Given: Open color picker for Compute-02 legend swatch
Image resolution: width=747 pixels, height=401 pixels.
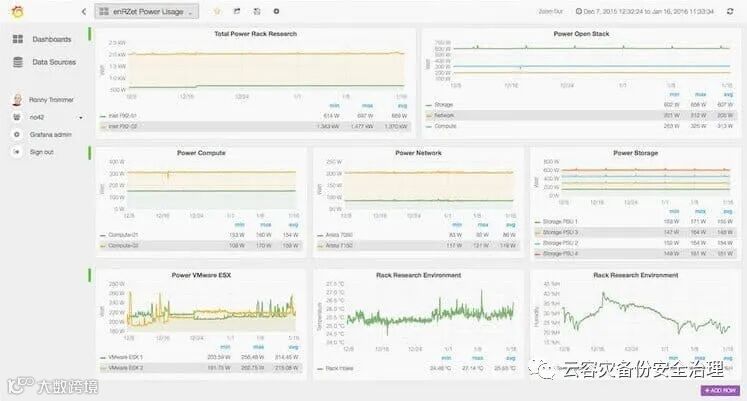Looking at the screenshot, I should click(x=103, y=246).
